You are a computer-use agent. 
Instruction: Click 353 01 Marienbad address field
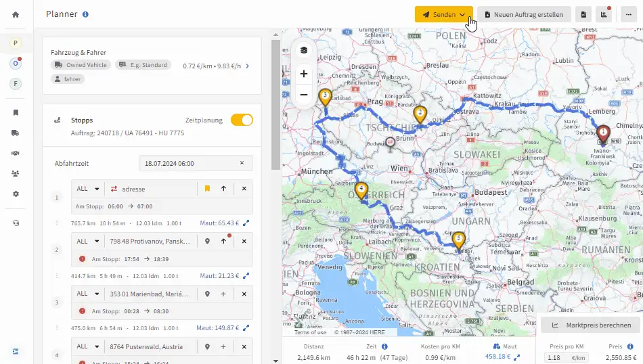[x=151, y=294]
